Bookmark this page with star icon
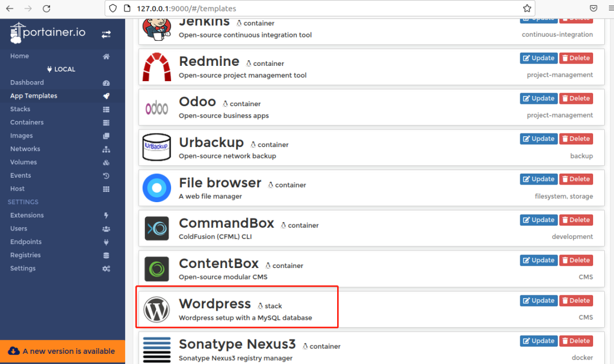The height and width of the screenshot is (364, 614). [x=527, y=8]
